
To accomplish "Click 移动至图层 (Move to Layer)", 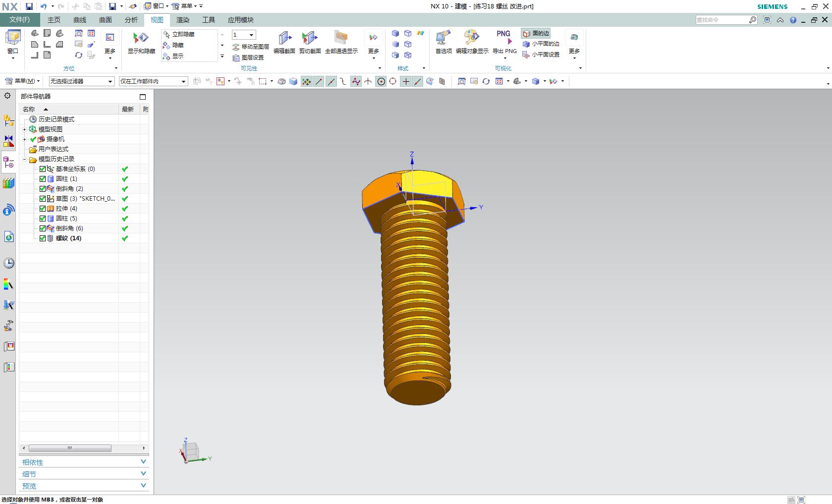I will pos(250,47).
